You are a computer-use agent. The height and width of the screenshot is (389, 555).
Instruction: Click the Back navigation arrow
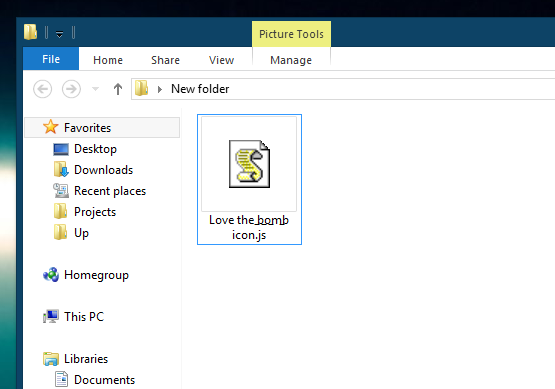click(x=42, y=89)
